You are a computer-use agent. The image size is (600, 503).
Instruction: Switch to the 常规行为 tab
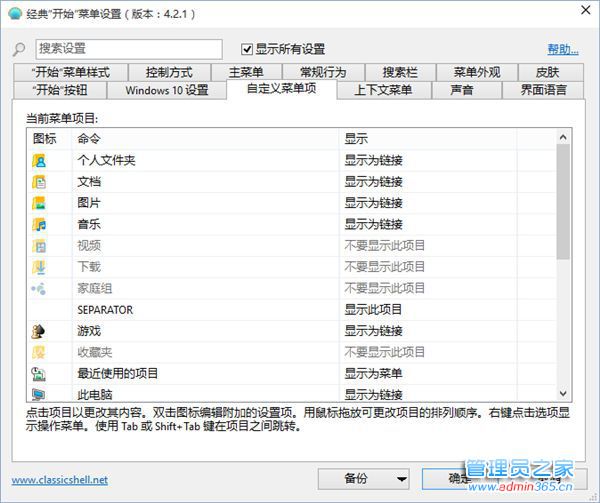[323, 72]
